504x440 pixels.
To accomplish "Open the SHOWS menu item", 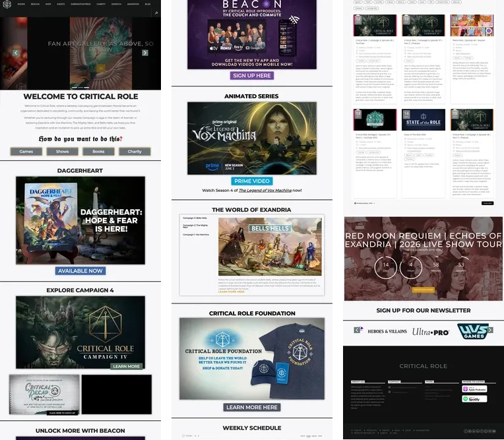I will [x=21, y=4].
